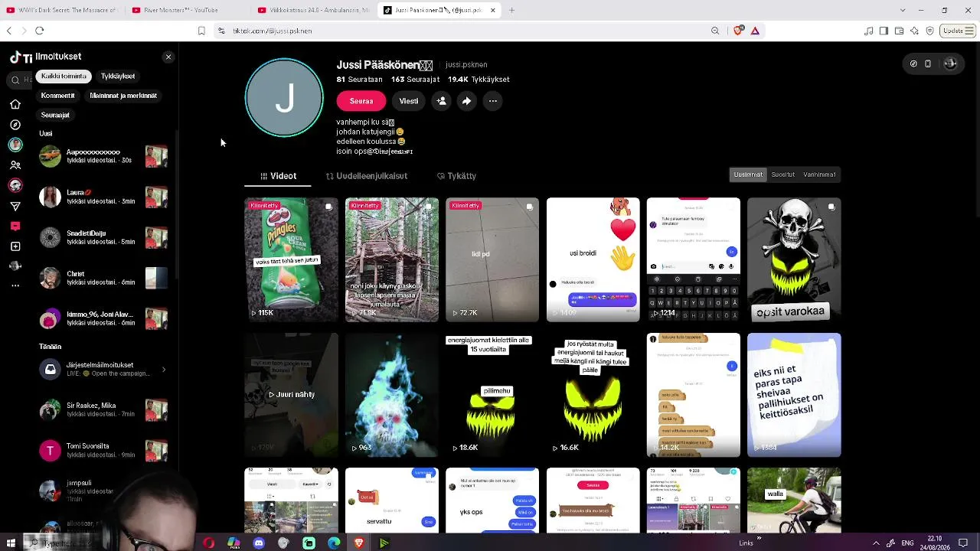The height and width of the screenshot is (551, 980).
Task: Open Discord from the taskbar
Action: [259, 543]
